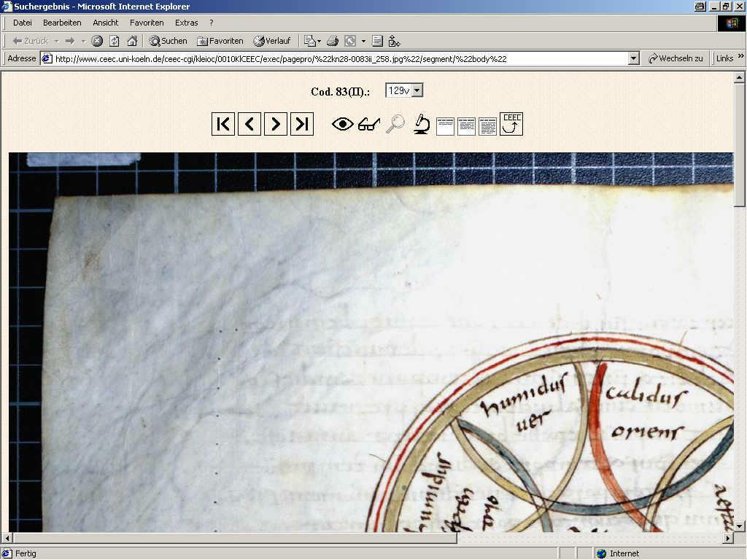Click the forward arrow button
This screenshot has height=560, width=747.
pos(70,41)
